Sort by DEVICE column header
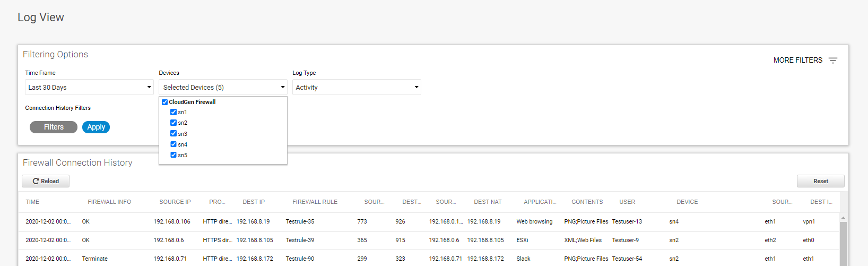 pyautogui.click(x=687, y=202)
